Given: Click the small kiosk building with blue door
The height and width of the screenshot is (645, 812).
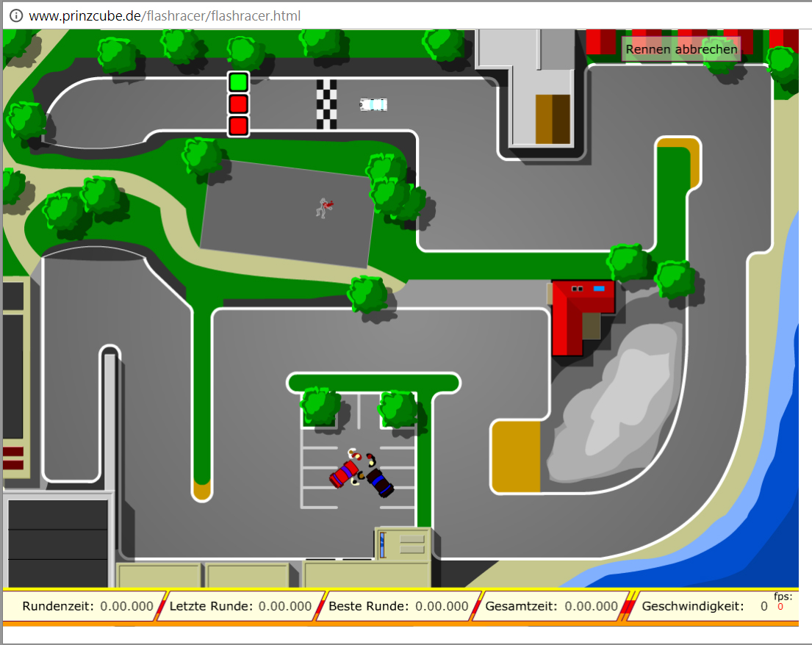Looking at the screenshot, I should point(403,544).
